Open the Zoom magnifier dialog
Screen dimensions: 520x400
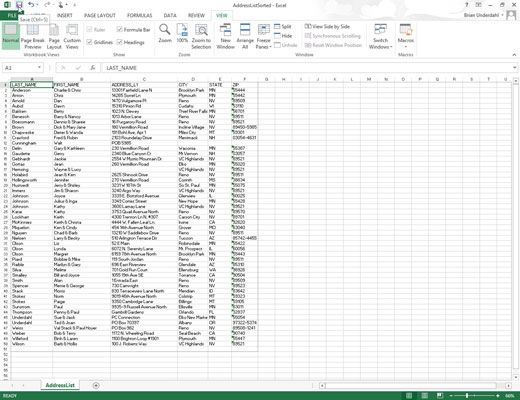click(x=165, y=33)
